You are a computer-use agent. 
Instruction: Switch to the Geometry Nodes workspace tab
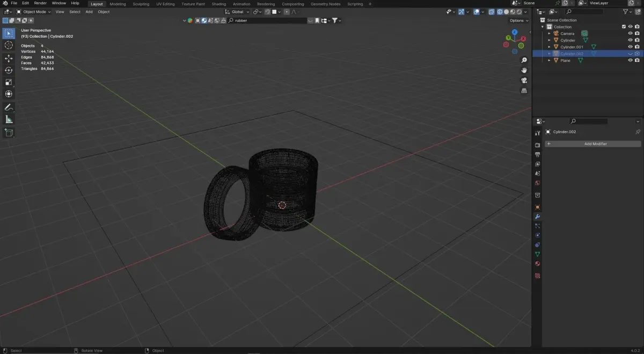pyautogui.click(x=325, y=4)
